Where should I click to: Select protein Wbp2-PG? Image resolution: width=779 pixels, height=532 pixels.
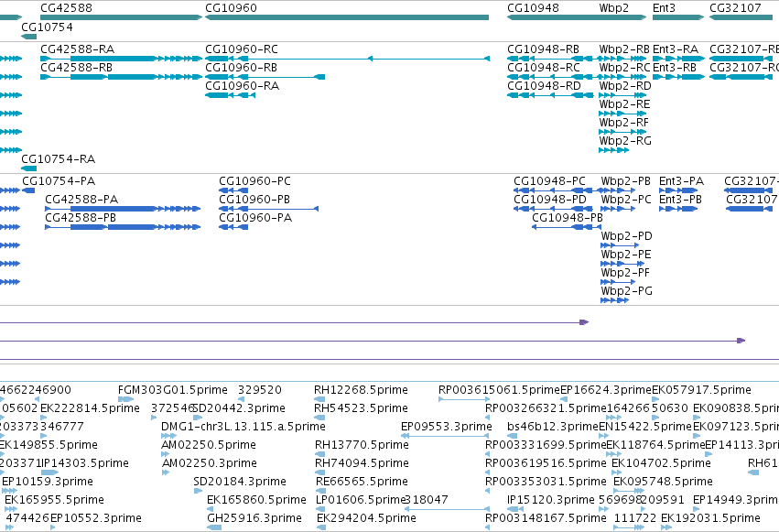614,300
